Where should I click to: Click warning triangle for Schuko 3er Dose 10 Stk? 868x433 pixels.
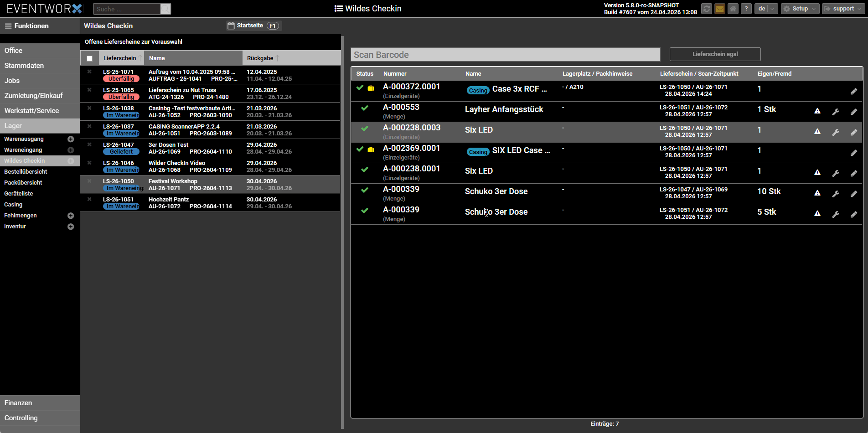(x=817, y=193)
